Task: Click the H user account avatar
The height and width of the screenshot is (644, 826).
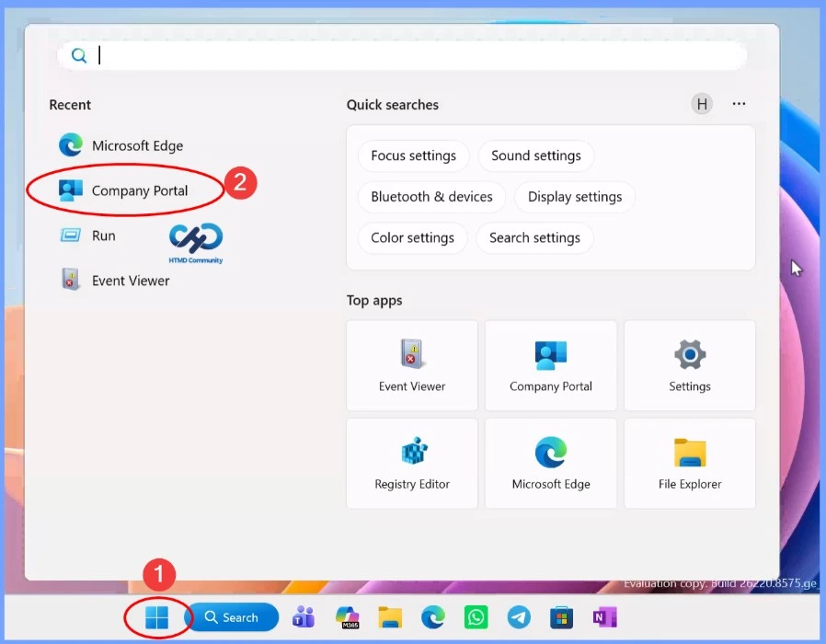Action: click(702, 104)
